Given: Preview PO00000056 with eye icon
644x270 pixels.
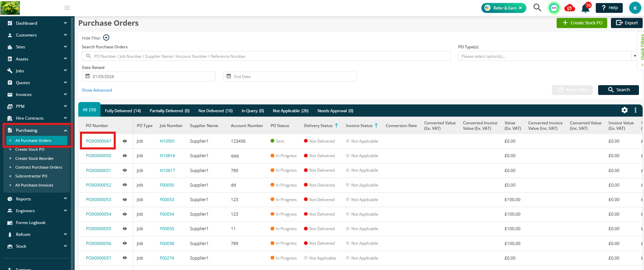Looking at the screenshot, I should point(125,243).
